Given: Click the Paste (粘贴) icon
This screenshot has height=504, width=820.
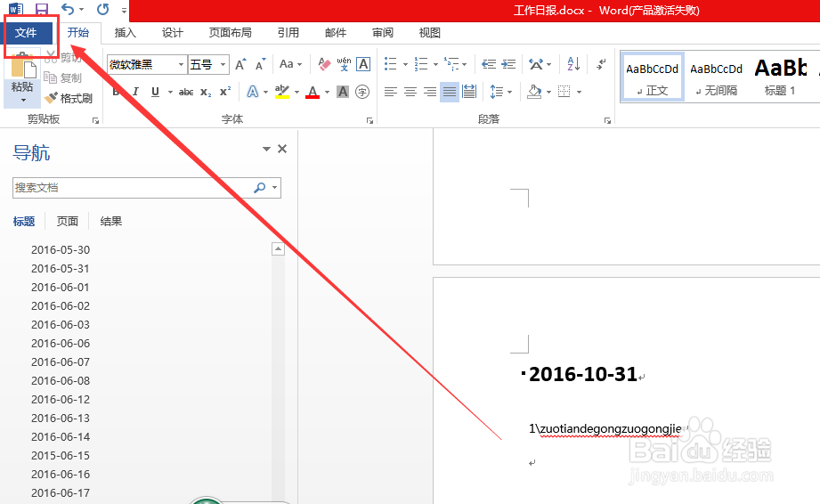Looking at the screenshot, I should 23,68.
